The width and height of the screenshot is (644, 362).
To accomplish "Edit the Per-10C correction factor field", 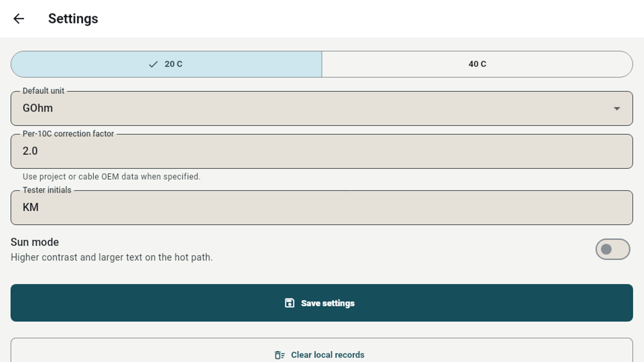I will pyautogui.click(x=322, y=151).
